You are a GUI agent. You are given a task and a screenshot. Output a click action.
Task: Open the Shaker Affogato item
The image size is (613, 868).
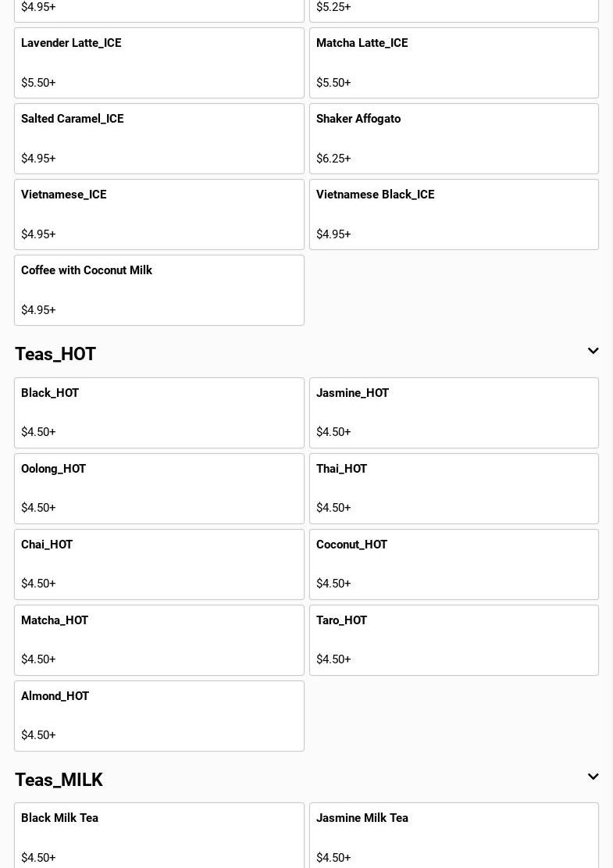(x=454, y=139)
